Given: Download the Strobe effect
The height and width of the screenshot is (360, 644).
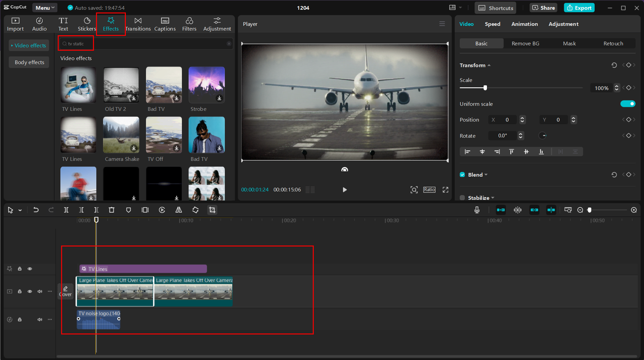Looking at the screenshot, I should [x=219, y=98].
